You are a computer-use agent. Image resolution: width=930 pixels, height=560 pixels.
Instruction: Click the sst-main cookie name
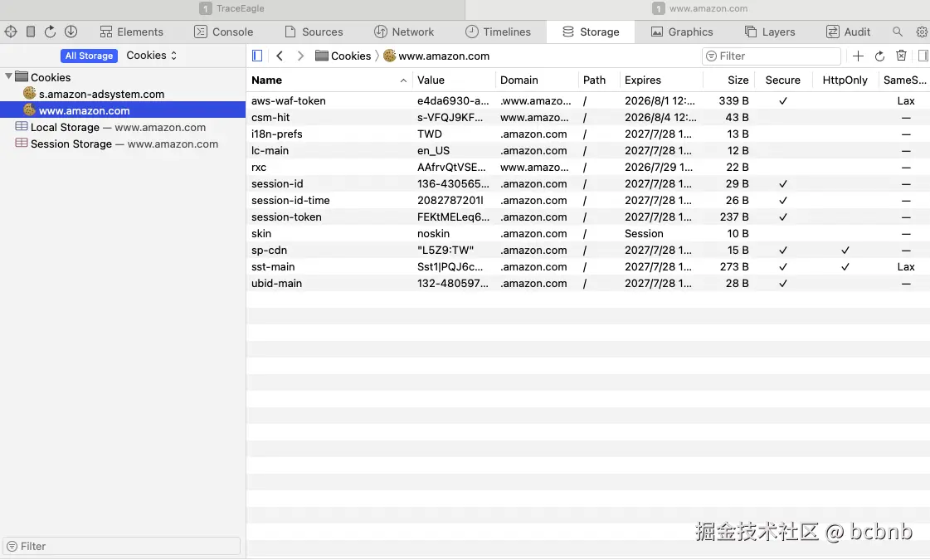tap(273, 267)
